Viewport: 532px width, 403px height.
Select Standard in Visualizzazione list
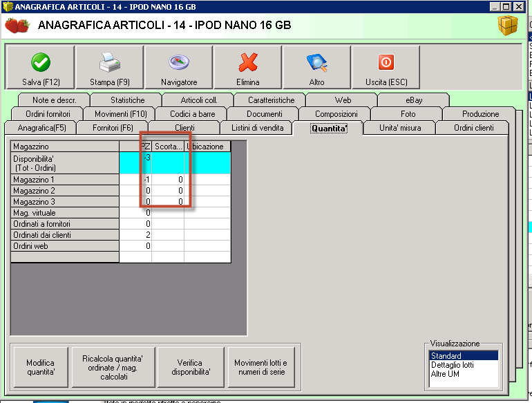tap(464, 356)
